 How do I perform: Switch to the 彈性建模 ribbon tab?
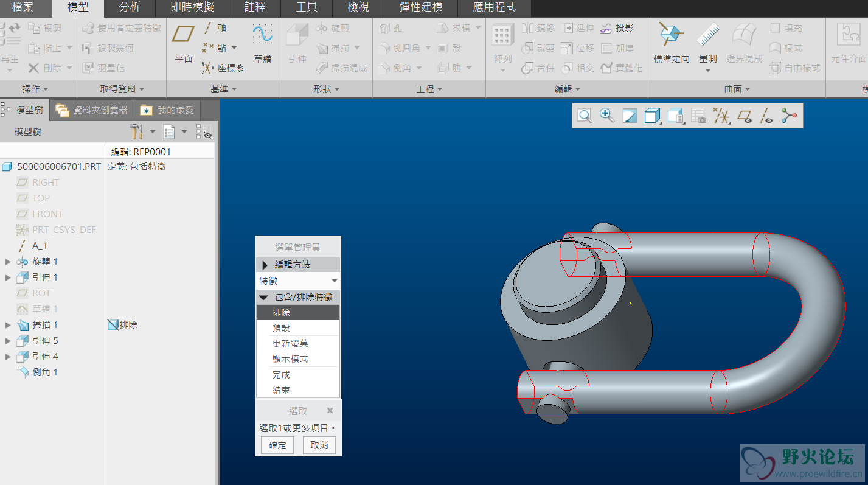(420, 8)
